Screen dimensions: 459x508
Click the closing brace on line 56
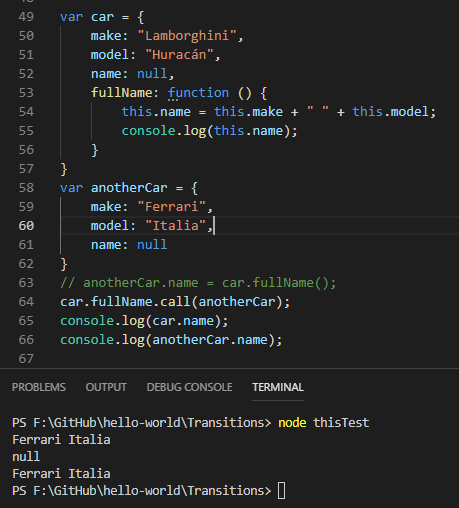(95, 150)
